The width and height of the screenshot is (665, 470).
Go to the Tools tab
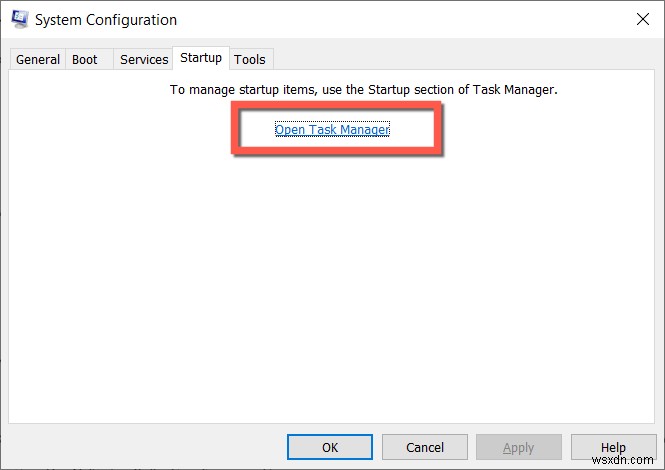pyautogui.click(x=250, y=59)
